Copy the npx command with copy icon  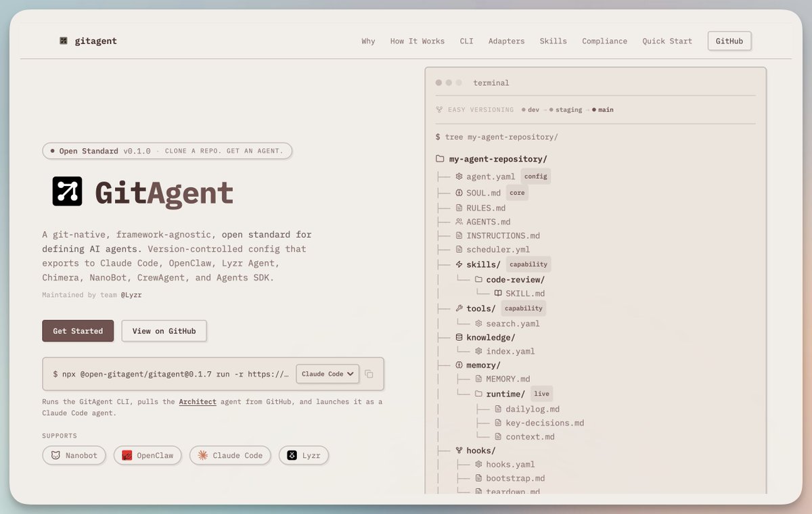tap(369, 374)
